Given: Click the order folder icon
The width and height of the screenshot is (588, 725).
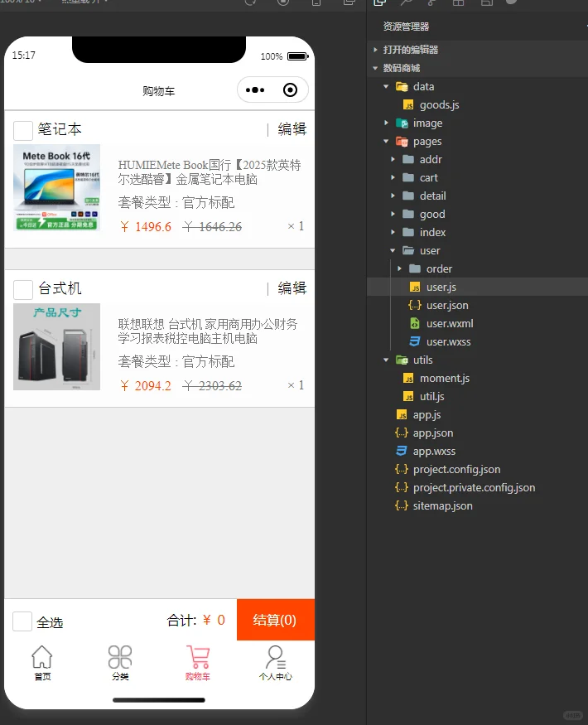Looking at the screenshot, I should [x=415, y=268].
